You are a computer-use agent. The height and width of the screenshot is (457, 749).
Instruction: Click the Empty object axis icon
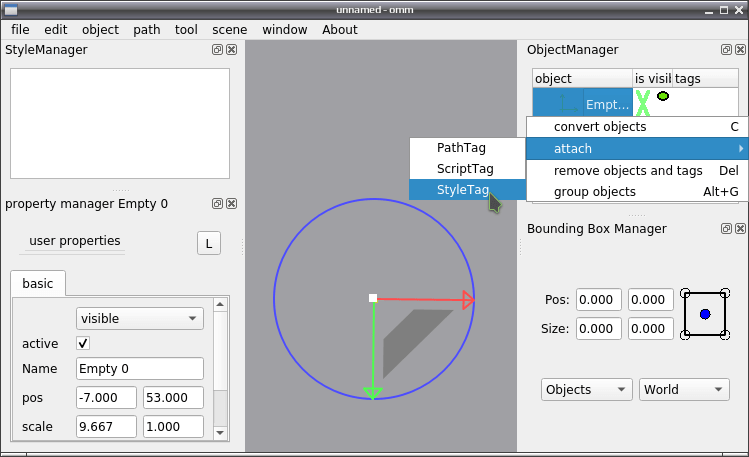click(568, 104)
